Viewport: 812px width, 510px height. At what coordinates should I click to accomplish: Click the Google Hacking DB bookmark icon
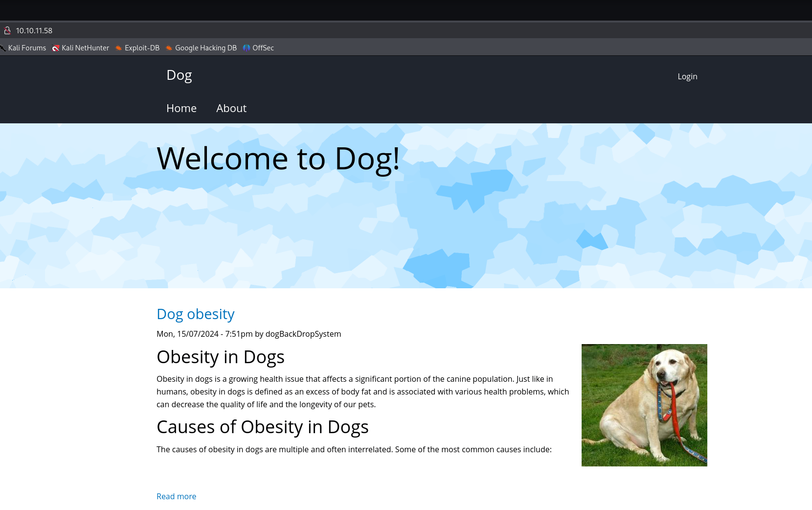[x=169, y=48]
